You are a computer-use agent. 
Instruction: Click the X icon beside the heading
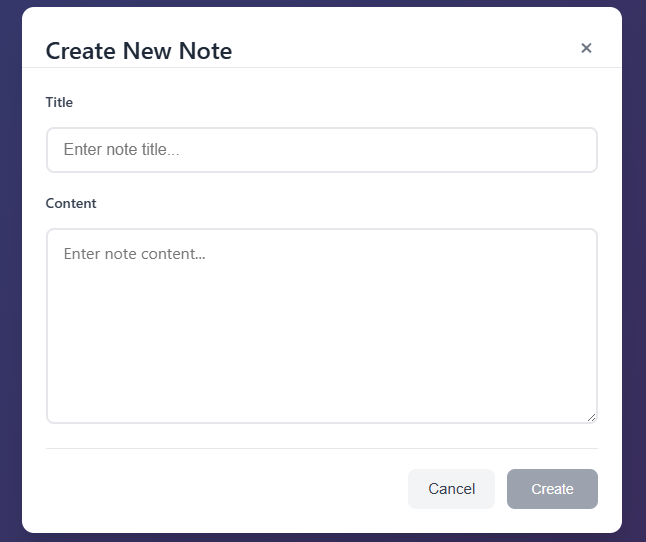tap(586, 48)
